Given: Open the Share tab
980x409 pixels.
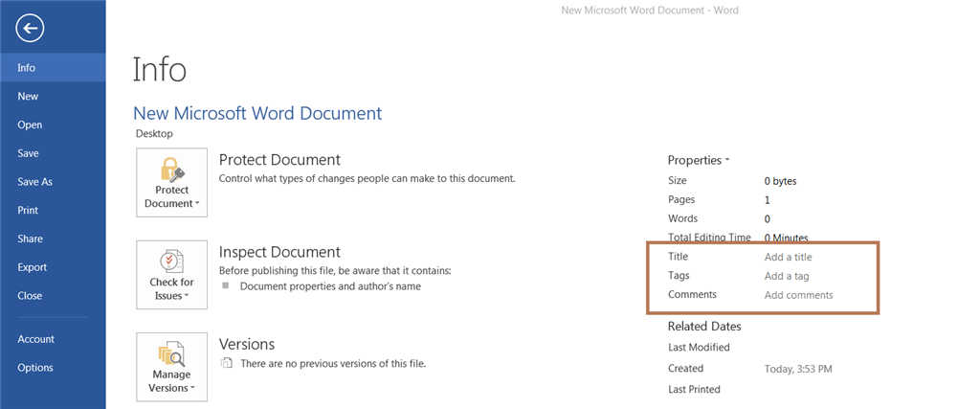Looking at the screenshot, I should [x=53, y=239].
